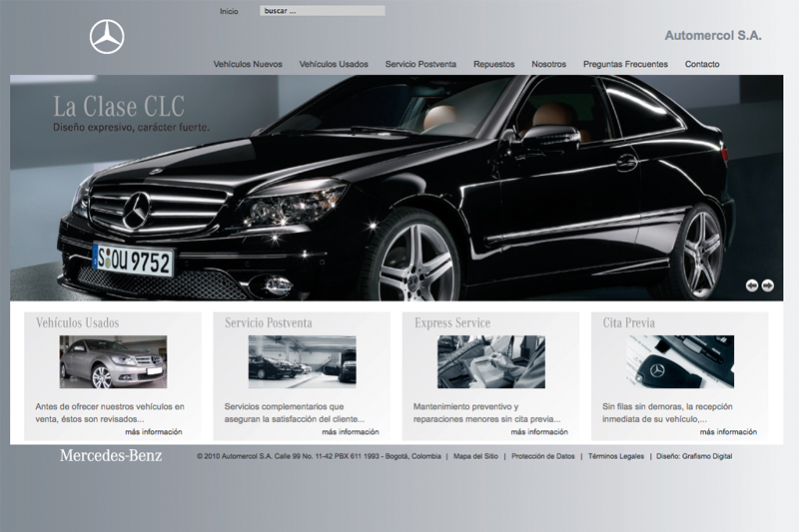The width and height of the screenshot is (799, 532).
Task: Click 'Diseño expresivo, carácter fuerte.' tagline
Action: 132,128
